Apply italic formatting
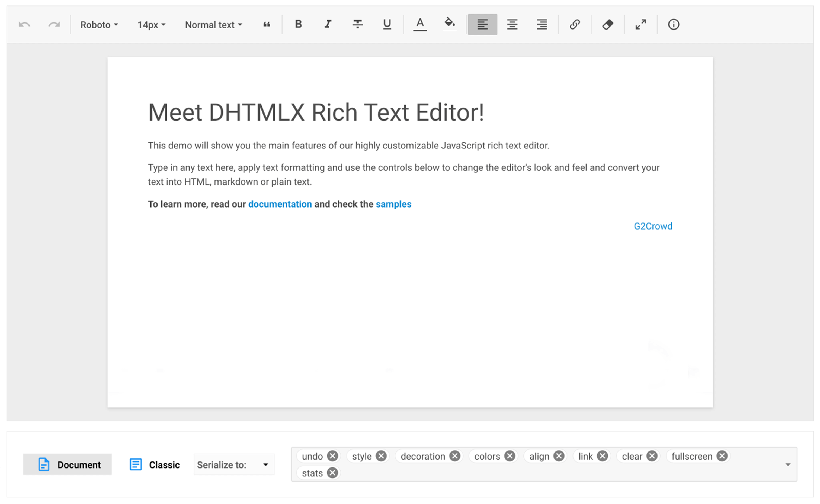 point(328,24)
